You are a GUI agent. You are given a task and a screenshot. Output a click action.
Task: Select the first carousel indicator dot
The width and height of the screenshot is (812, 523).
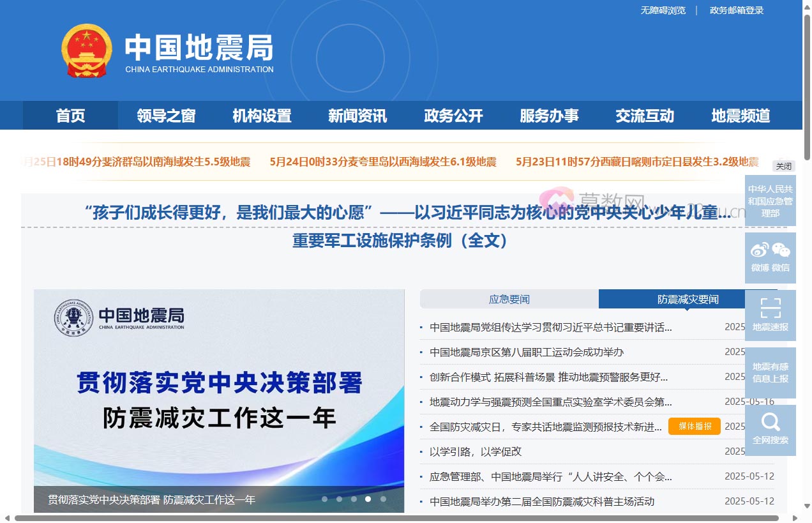[x=324, y=499]
